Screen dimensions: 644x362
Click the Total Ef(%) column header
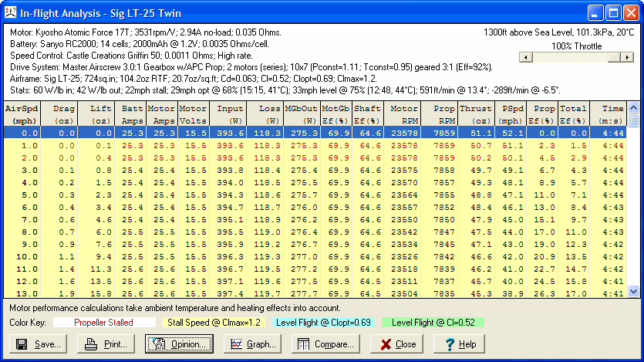coord(573,114)
